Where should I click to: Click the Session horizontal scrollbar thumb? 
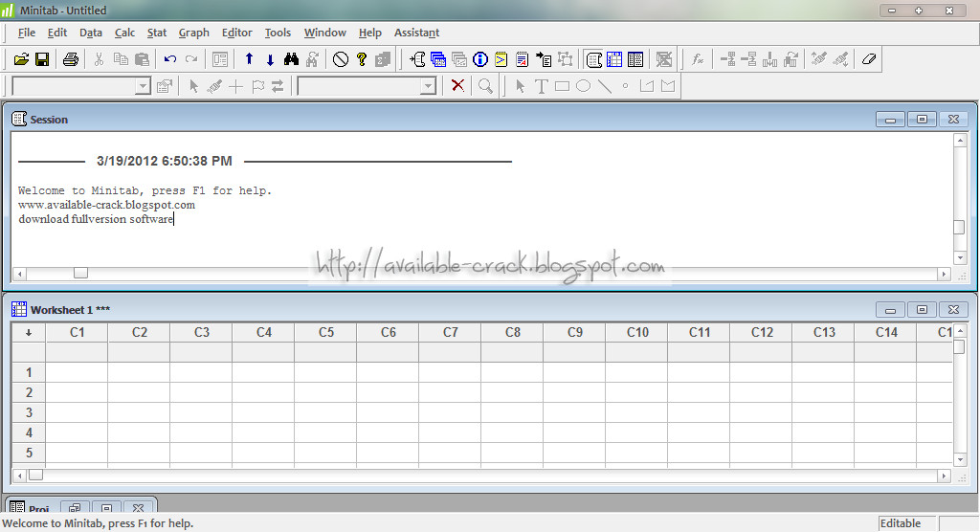(x=80, y=274)
